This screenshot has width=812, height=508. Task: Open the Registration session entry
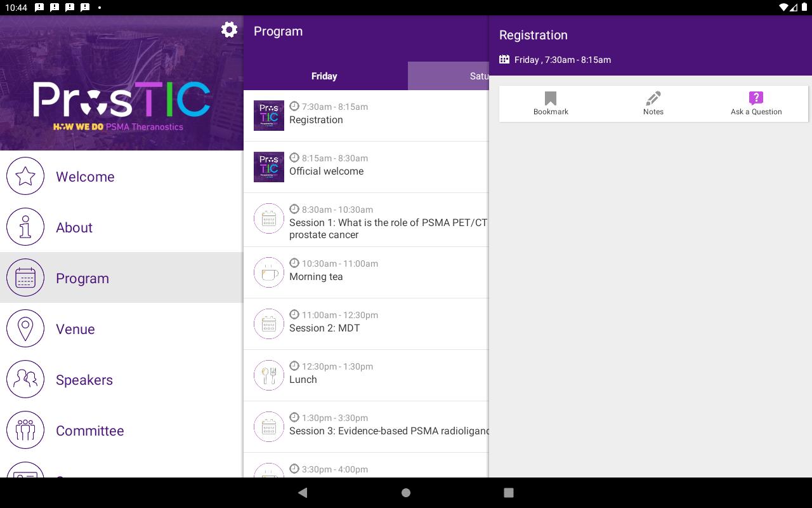[x=366, y=116]
